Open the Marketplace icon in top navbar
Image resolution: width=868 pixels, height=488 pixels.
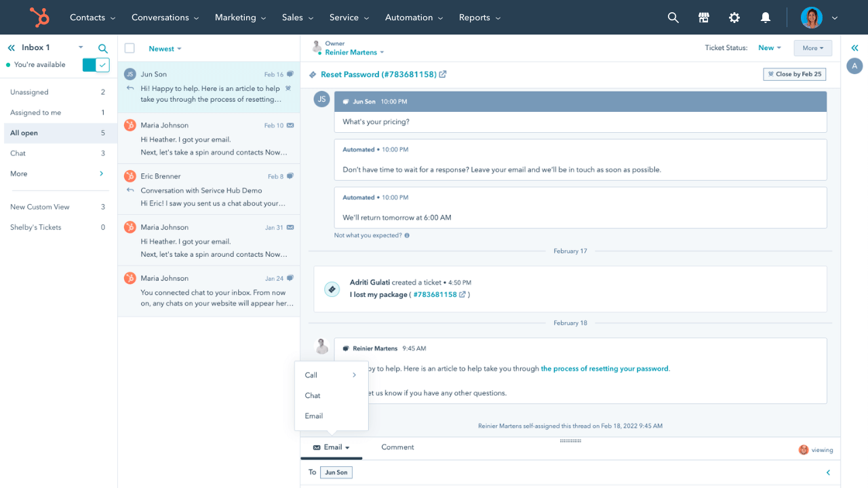703,17
